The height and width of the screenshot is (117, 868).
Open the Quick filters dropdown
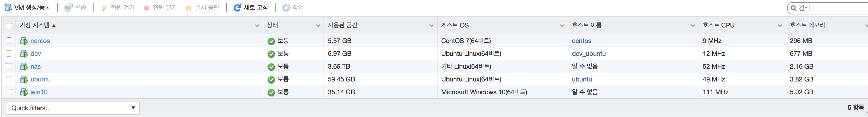pos(73,108)
